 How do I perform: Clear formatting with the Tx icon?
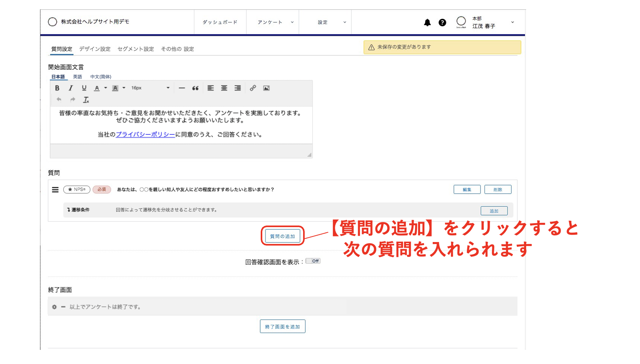pos(86,100)
